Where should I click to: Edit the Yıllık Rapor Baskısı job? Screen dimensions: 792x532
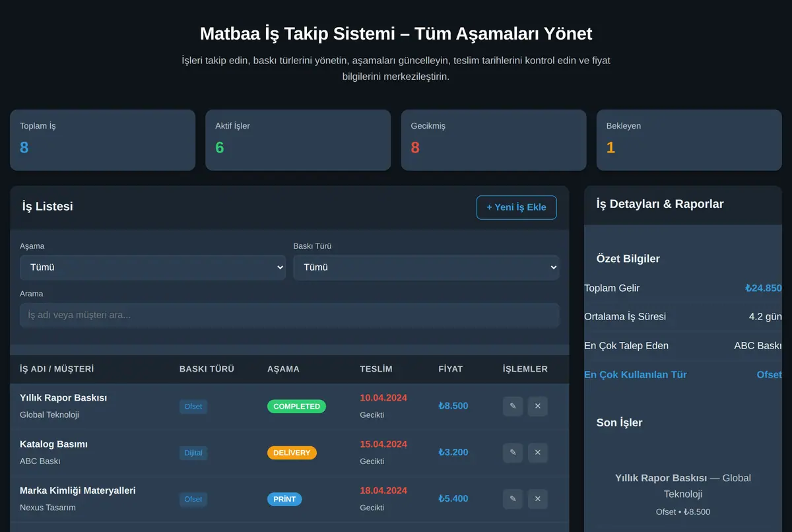513,406
